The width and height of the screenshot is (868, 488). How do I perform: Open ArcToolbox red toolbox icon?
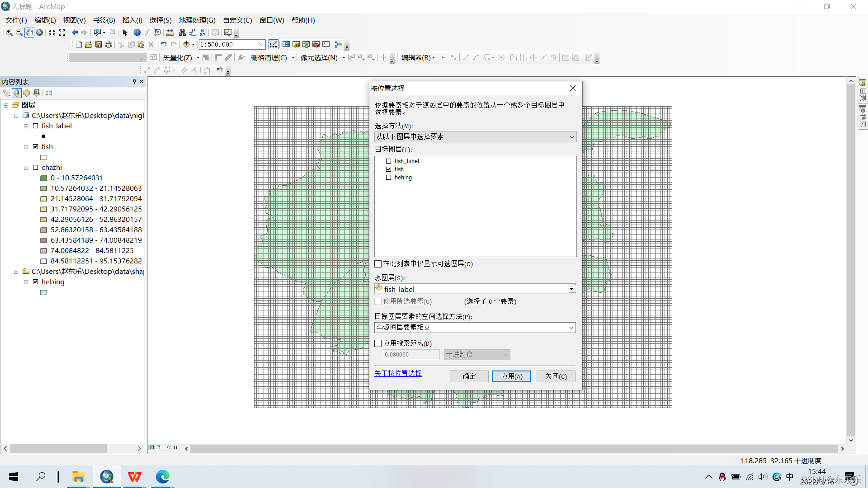point(316,44)
